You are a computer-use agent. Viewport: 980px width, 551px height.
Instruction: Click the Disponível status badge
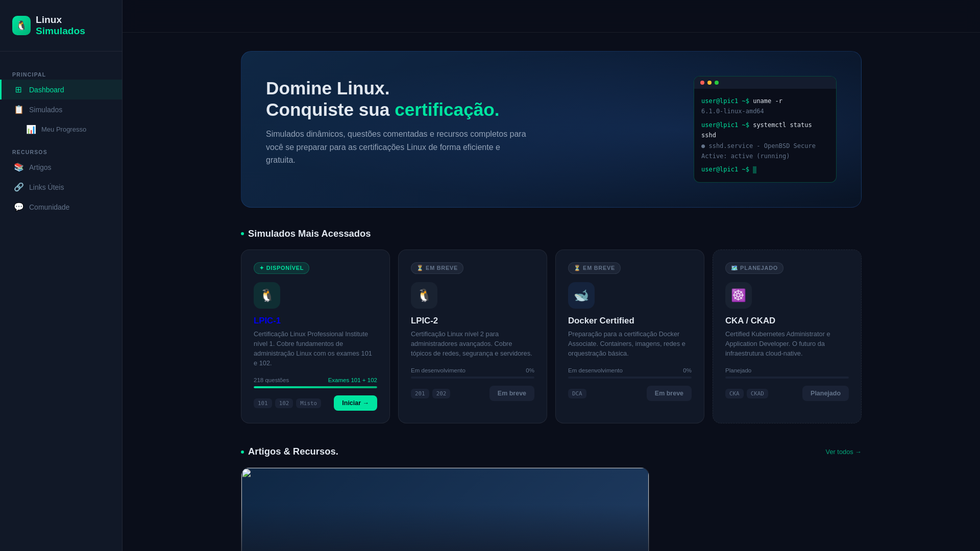click(281, 268)
